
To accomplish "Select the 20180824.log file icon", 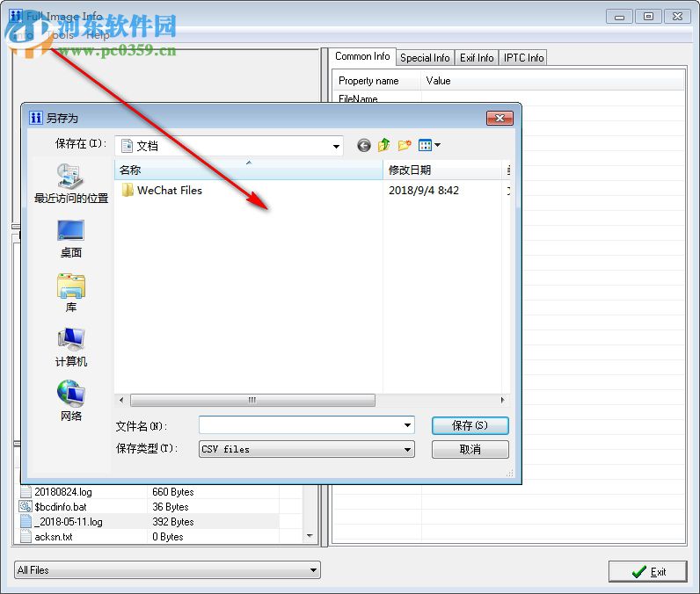I will tap(26, 491).
